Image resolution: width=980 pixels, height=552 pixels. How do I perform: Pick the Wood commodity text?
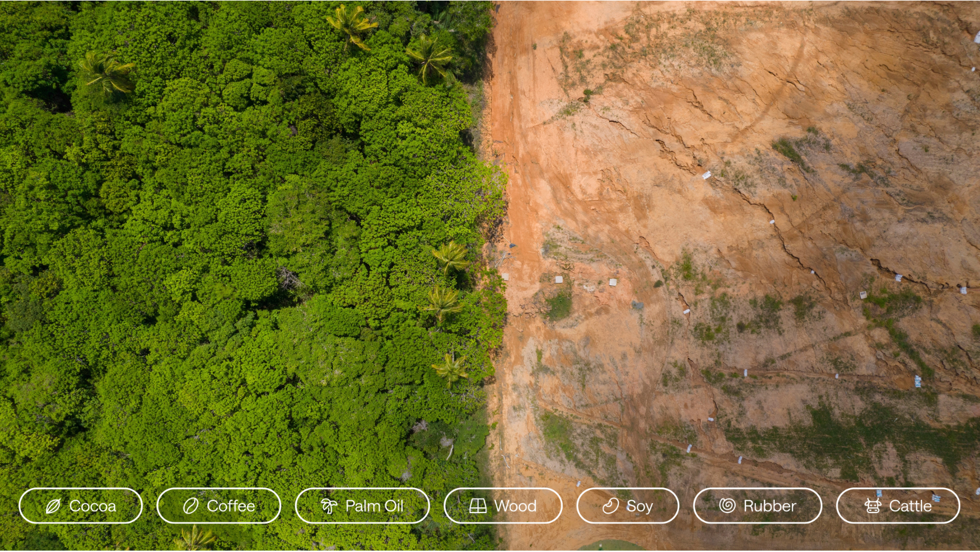[x=515, y=506]
